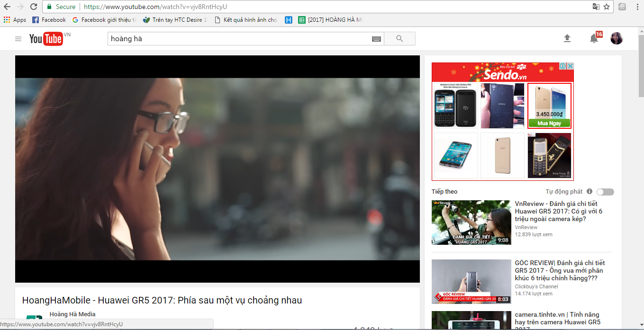The width and height of the screenshot is (644, 330).
Task: Open the GÓC REVIEW GR5 2017 video title
Action: [560, 270]
